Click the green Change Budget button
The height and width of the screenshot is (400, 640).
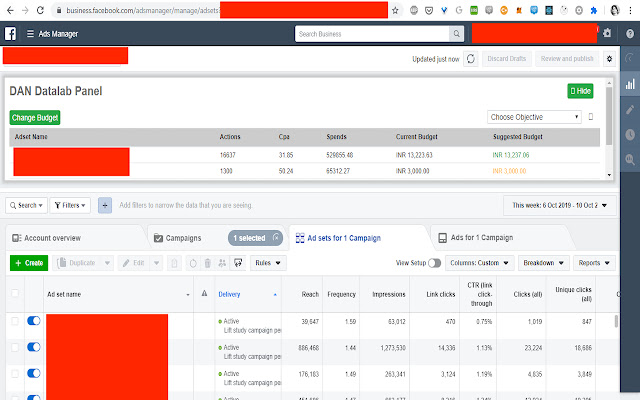35,118
